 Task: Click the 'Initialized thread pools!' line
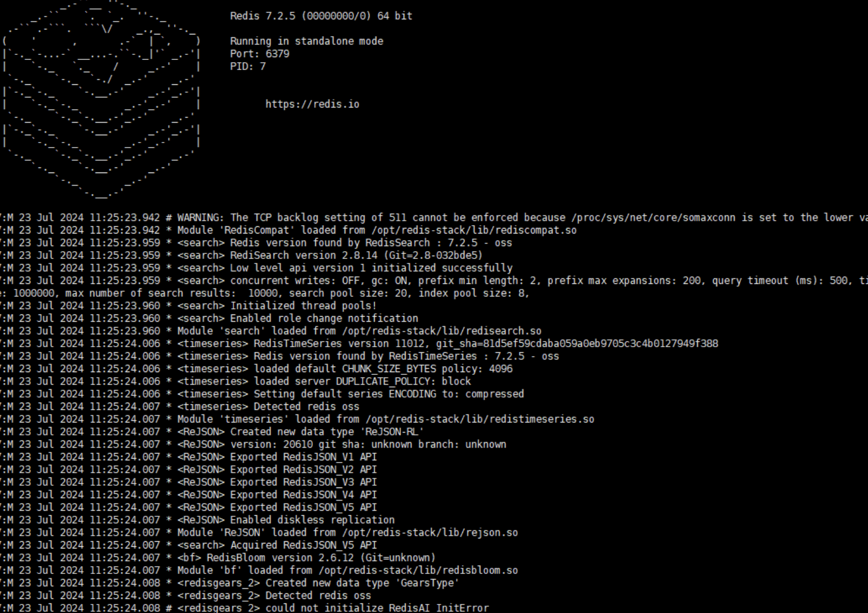tap(188, 306)
